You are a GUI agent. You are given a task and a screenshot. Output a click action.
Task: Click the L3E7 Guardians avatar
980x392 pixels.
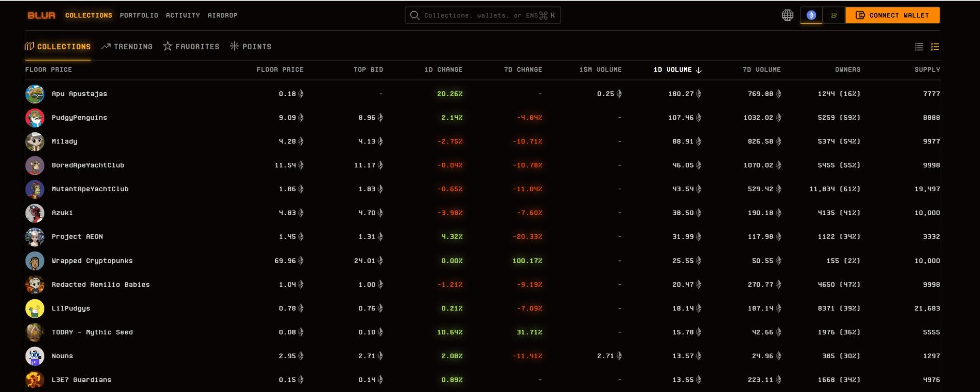[x=35, y=380]
